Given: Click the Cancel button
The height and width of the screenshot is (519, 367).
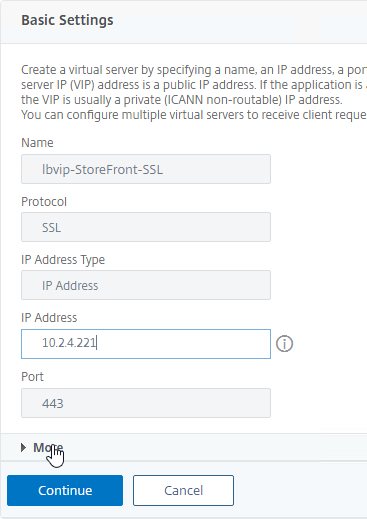Looking at the screenshot, I should 183,490.
